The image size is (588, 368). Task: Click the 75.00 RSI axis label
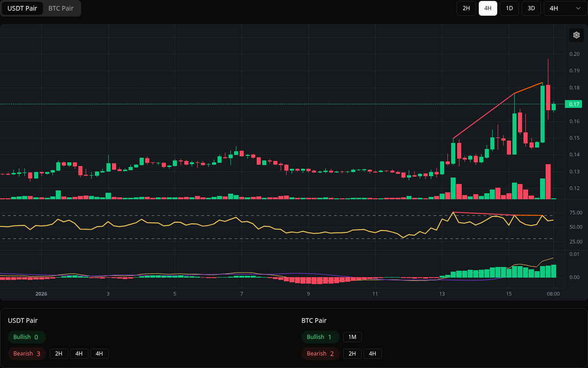click(576, 212)
